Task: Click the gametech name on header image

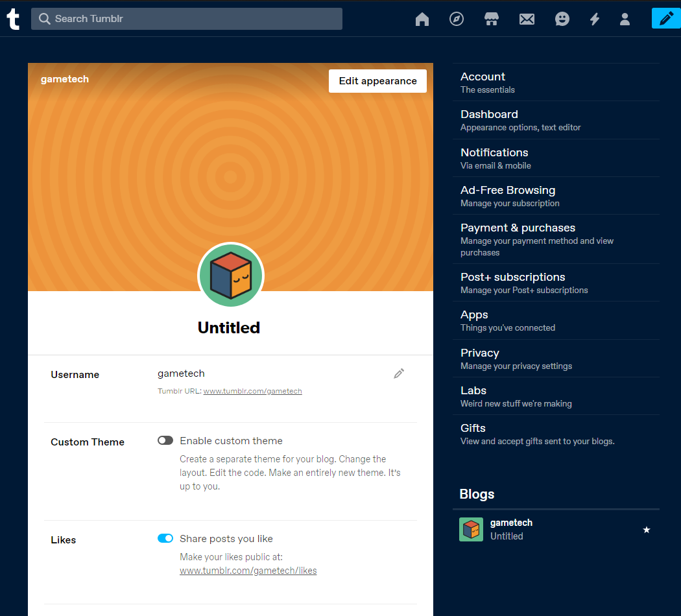Action: [x=65, y=79]
